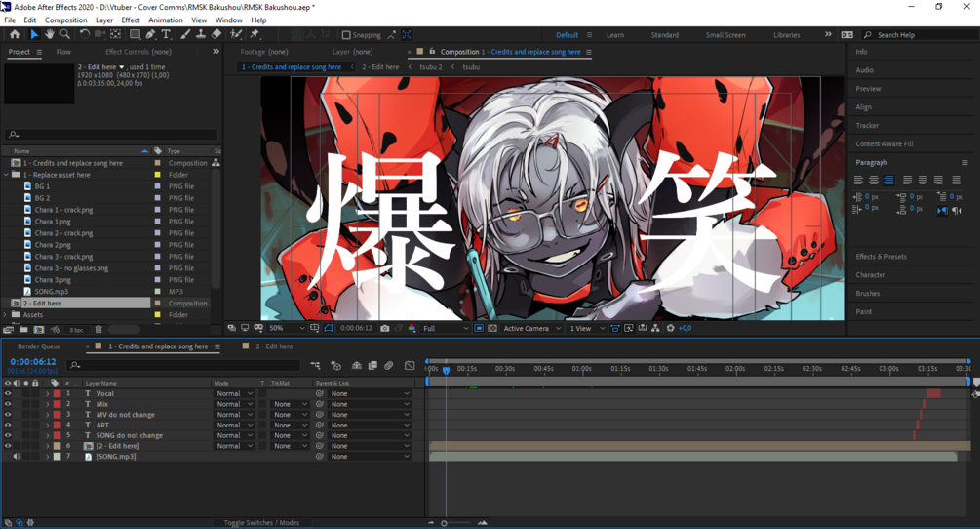
Task: Open the Composition Mini-Flowchart icon in timeline
Action: pos(315,366)
